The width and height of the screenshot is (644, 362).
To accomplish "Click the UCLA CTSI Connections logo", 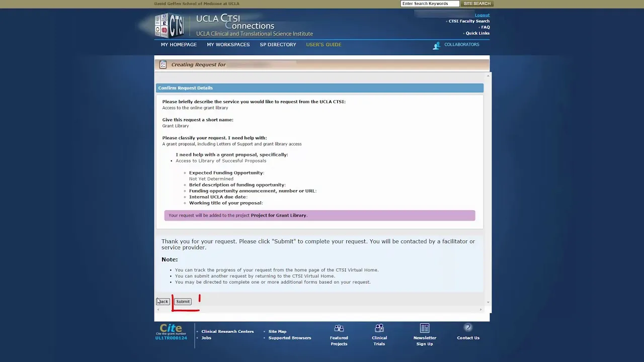I will click(234, 25).
